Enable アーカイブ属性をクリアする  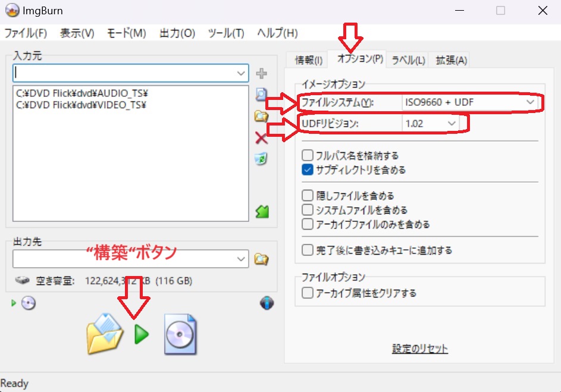[308, 293]
